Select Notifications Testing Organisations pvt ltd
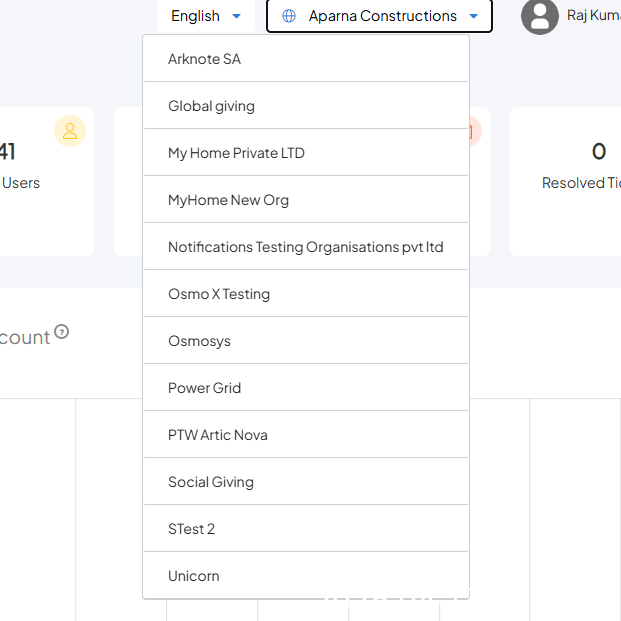Screen dimensions: 621x621 tap(305, 247)
